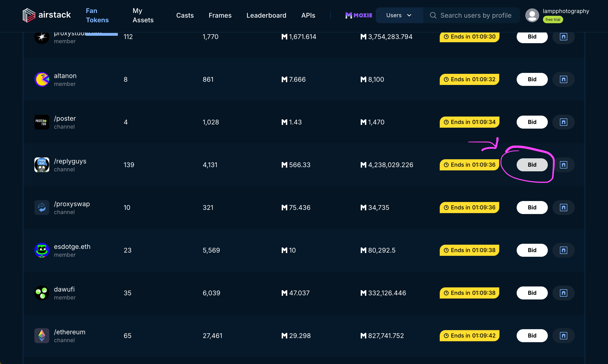Click /poster Ends in 01:09:34 timer

coord(469,122)
